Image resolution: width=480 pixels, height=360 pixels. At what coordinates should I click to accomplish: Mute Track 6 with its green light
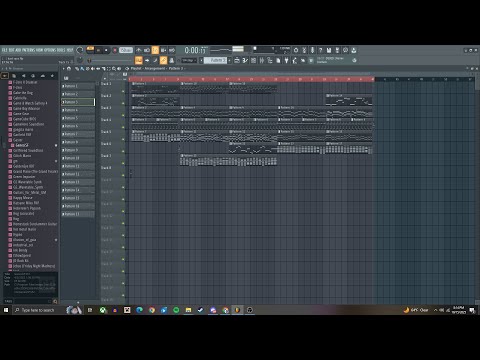click(x=123, y=151)
